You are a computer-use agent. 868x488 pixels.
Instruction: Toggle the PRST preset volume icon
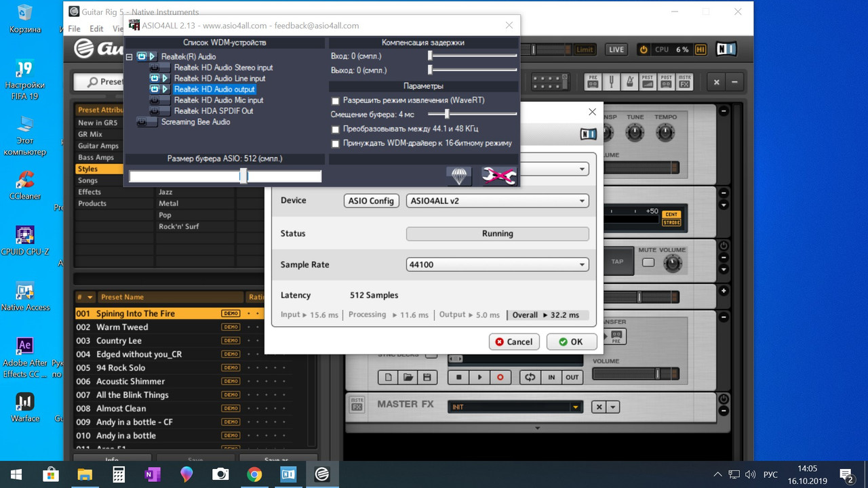(648, 82)
